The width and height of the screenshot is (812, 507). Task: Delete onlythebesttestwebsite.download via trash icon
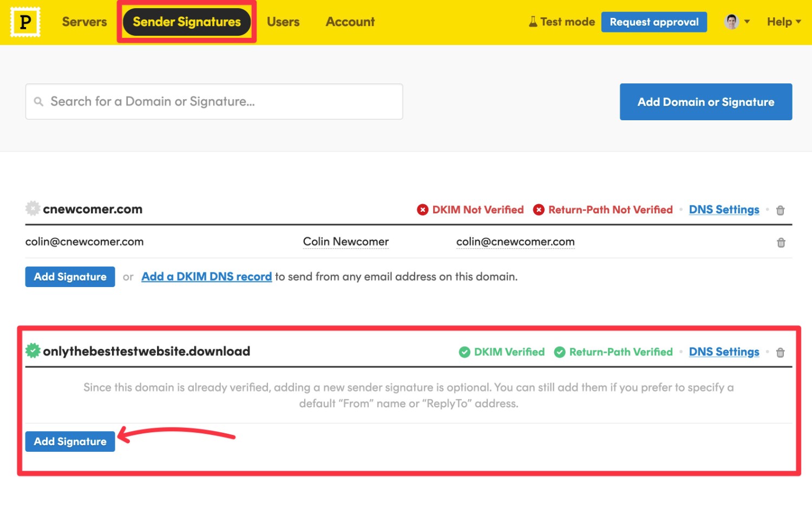click(x=781, y=353)
